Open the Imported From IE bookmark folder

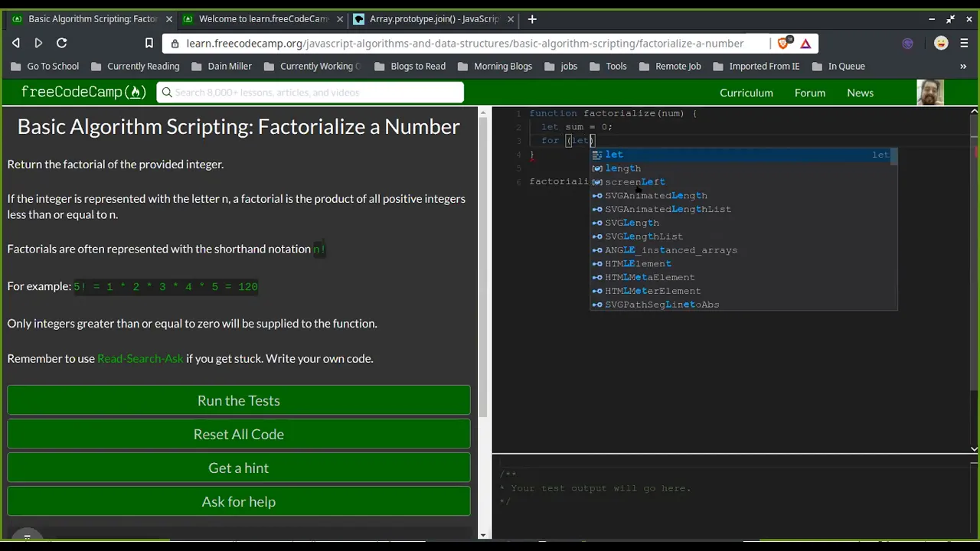coord(756,67)
